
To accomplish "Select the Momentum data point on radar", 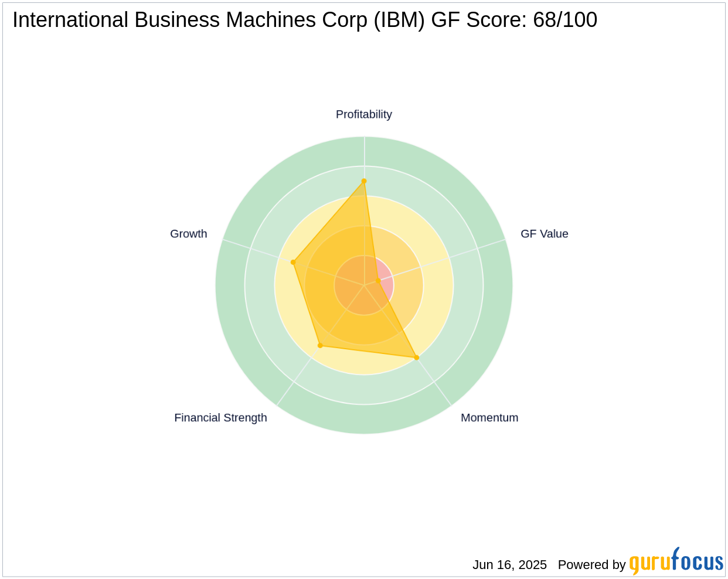I will (x=417, y=357).
